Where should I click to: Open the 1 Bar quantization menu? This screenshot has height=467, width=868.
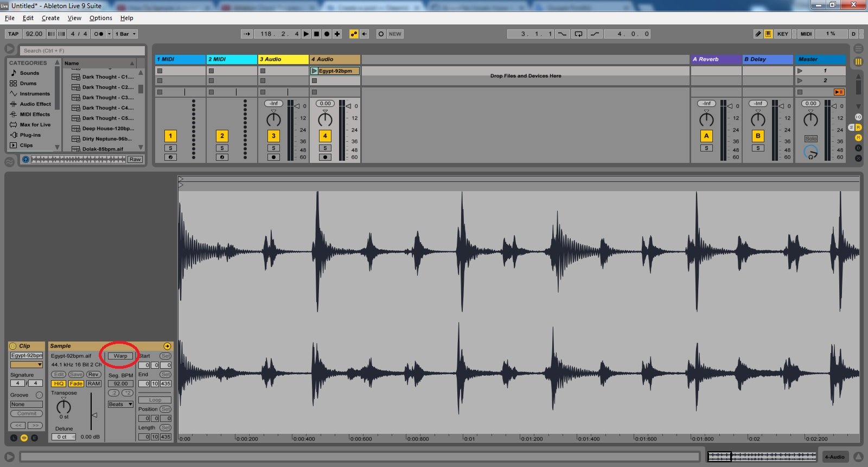coord(125,34)
